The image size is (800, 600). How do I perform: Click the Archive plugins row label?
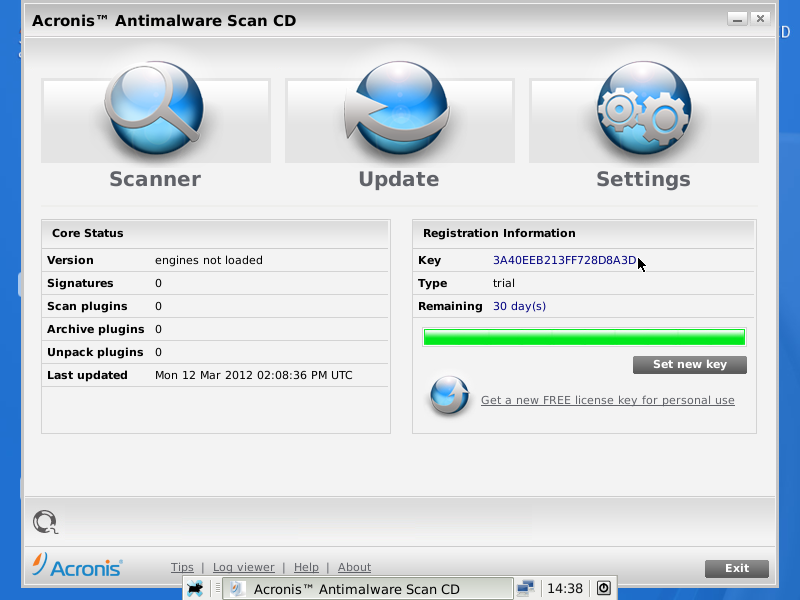(x=95, y=329)
